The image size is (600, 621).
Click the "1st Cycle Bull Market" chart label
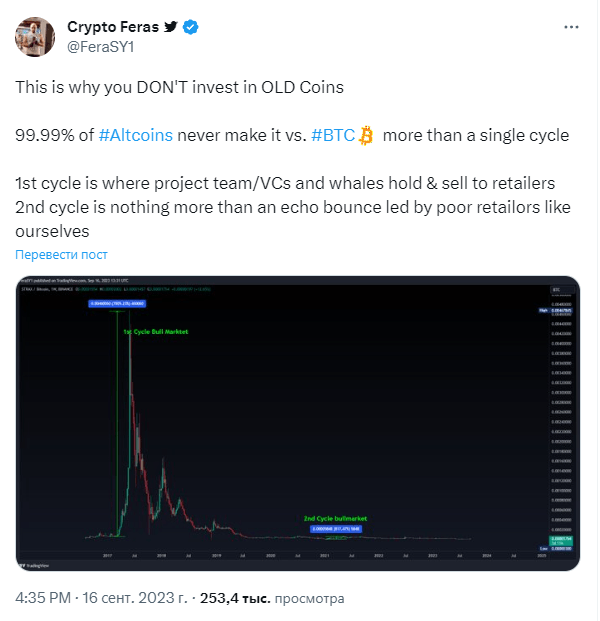(x=155, y=330)
